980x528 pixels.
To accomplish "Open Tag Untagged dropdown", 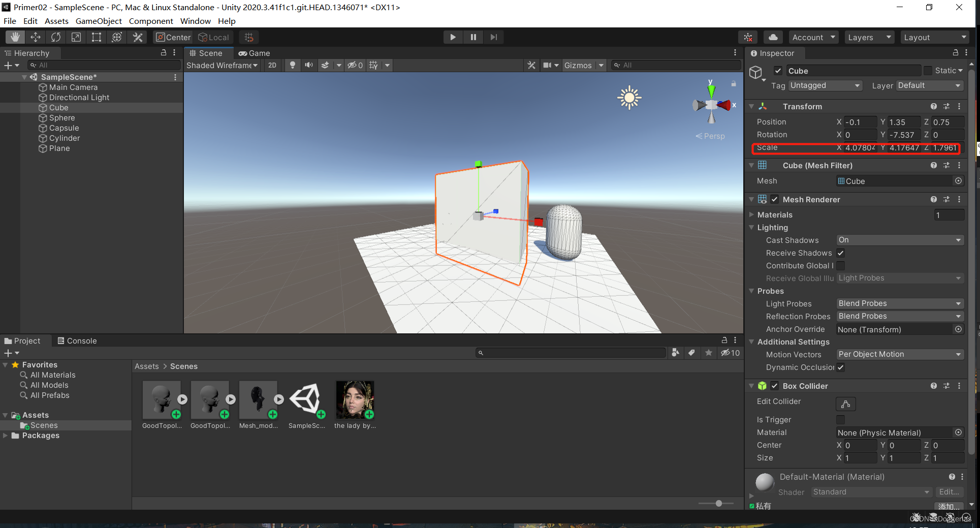I will [825, 85].
